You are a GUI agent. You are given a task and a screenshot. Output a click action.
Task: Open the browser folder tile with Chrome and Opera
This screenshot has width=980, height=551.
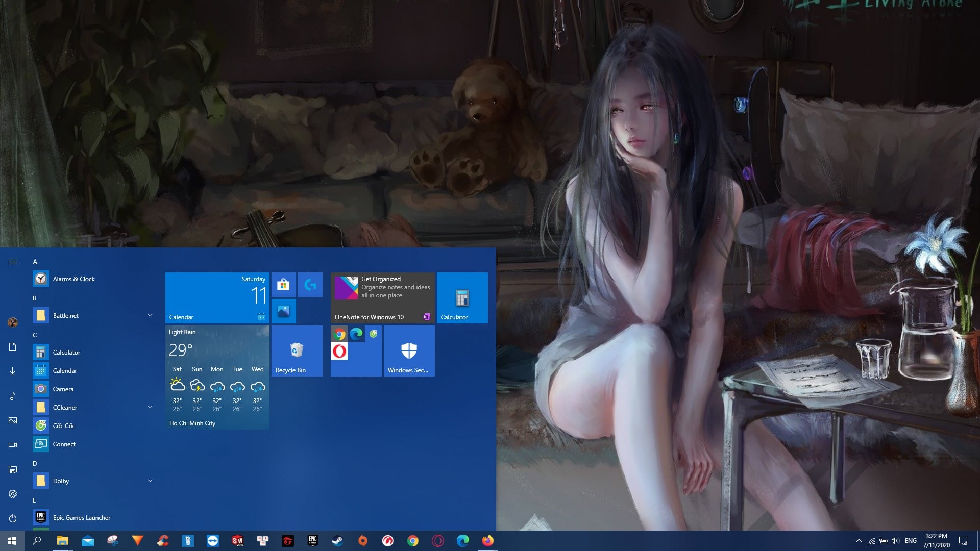[x=356, y=351]
